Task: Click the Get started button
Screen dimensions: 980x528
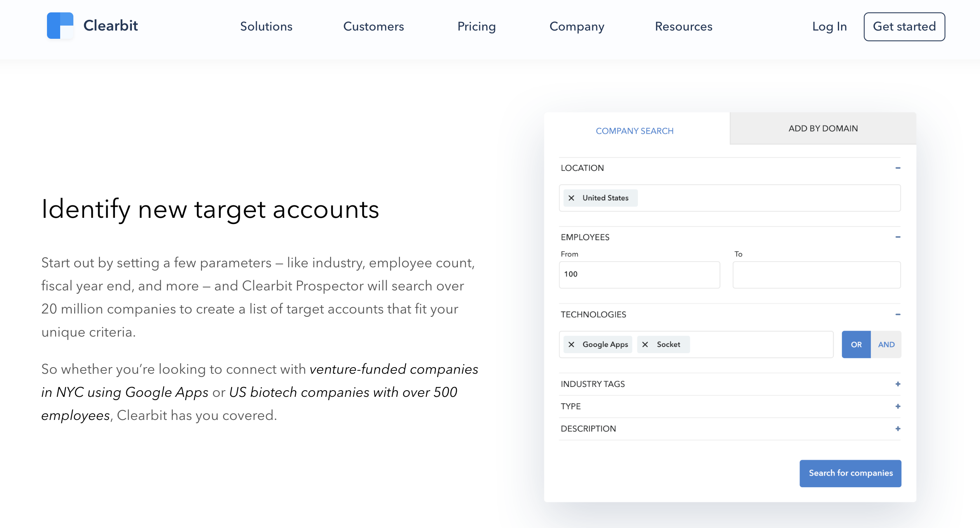Action: [903, 26]
